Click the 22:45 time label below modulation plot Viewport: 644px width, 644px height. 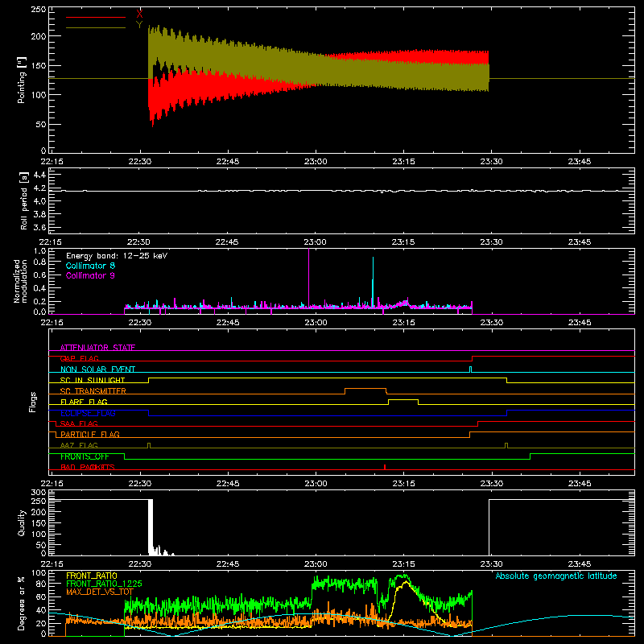click(228, 323)
